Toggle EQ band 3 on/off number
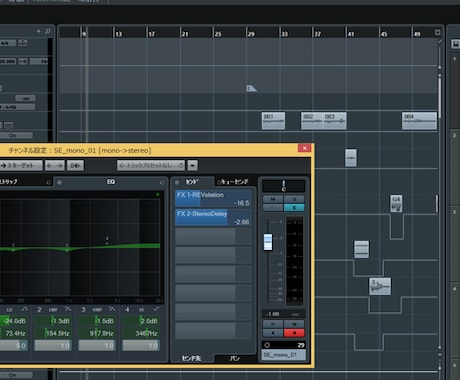The image size is (460, 380). coord(83,310)
